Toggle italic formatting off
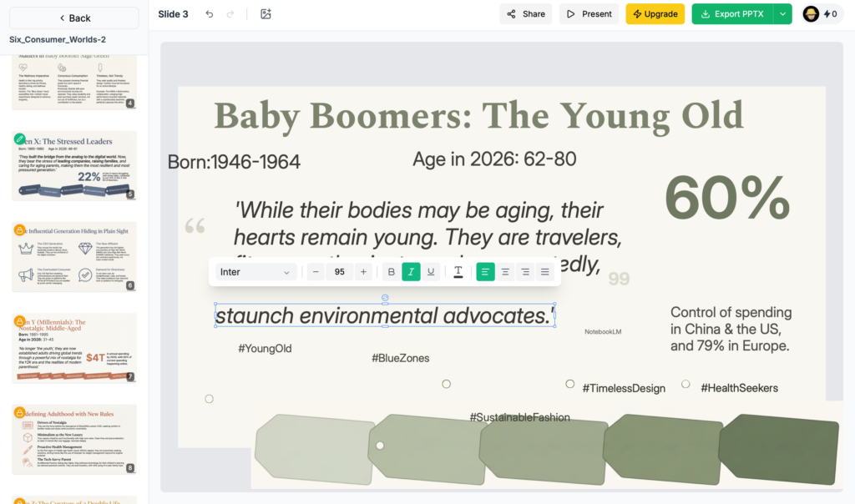 (x=411, y=272)
